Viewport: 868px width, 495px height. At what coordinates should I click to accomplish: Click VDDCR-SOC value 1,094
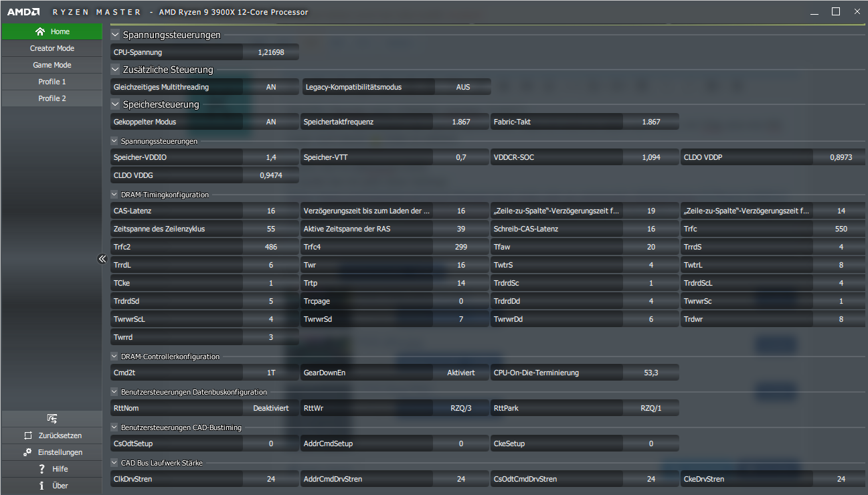651,158
